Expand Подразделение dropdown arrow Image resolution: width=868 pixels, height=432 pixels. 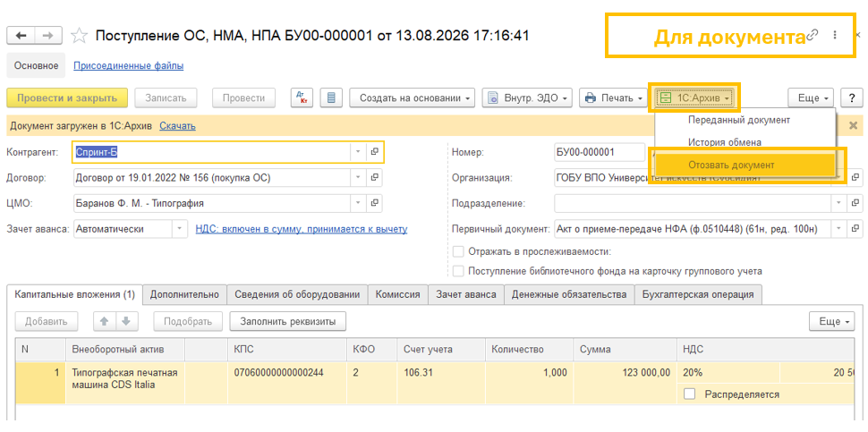pos(839,203)
